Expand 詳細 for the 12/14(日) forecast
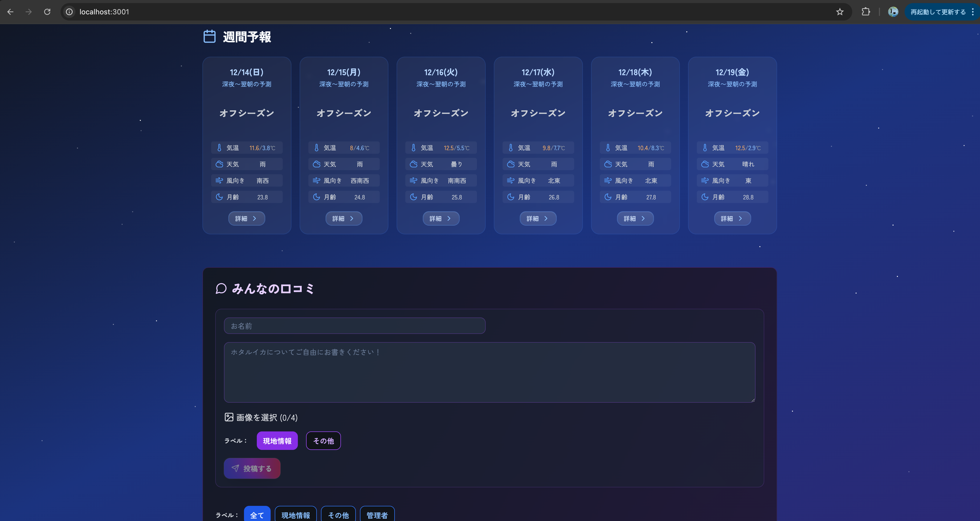Viewport: 980px width, 521px height. click(x=247, y=218)
